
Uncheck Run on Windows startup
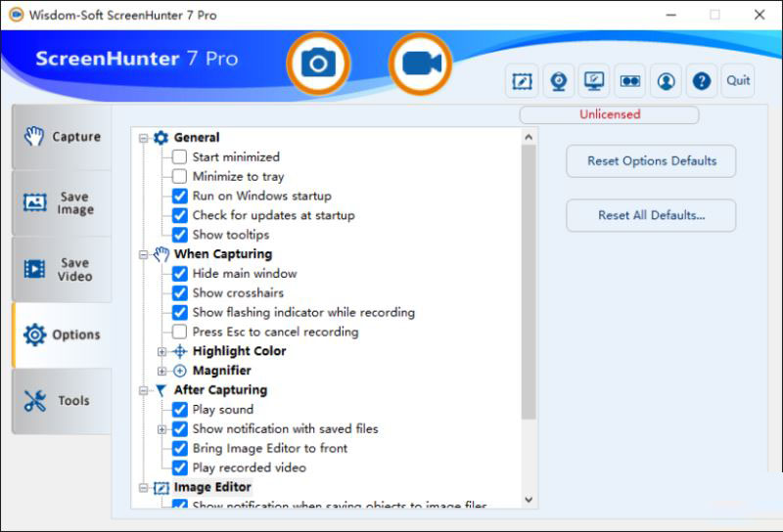[179, 196]
